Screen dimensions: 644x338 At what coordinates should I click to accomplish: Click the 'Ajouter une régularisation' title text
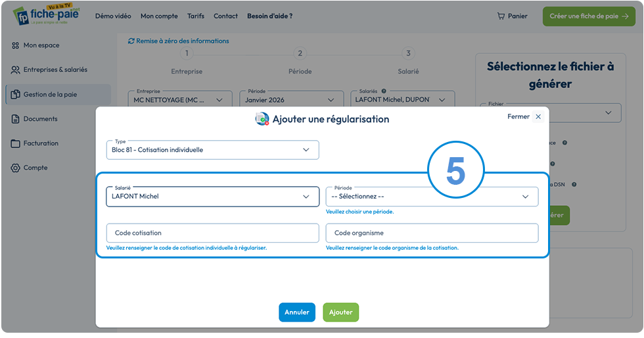pos(331,119)
